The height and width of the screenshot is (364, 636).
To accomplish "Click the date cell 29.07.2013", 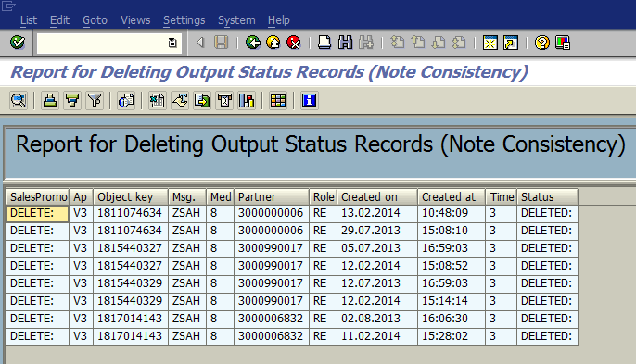I will [377, 231].
